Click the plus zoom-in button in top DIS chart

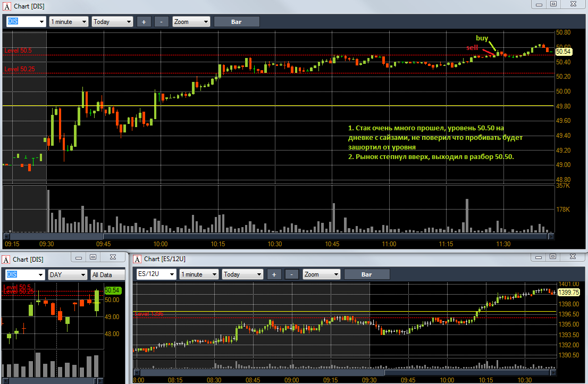[144, 22]
